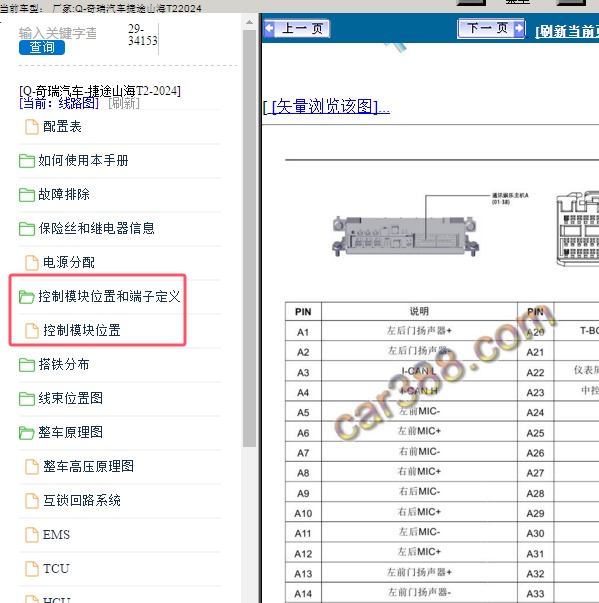The image size is (599, 603).
Task: Select pin cell A20
Action: point(536,332)
